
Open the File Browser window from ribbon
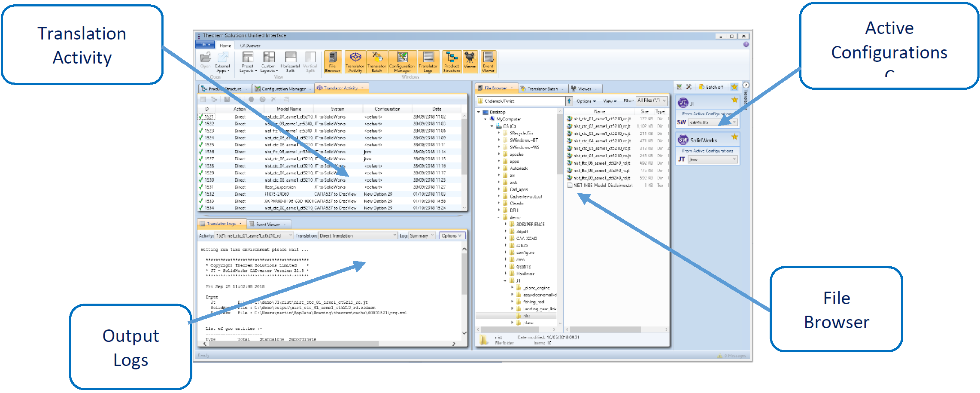[333, 62]
